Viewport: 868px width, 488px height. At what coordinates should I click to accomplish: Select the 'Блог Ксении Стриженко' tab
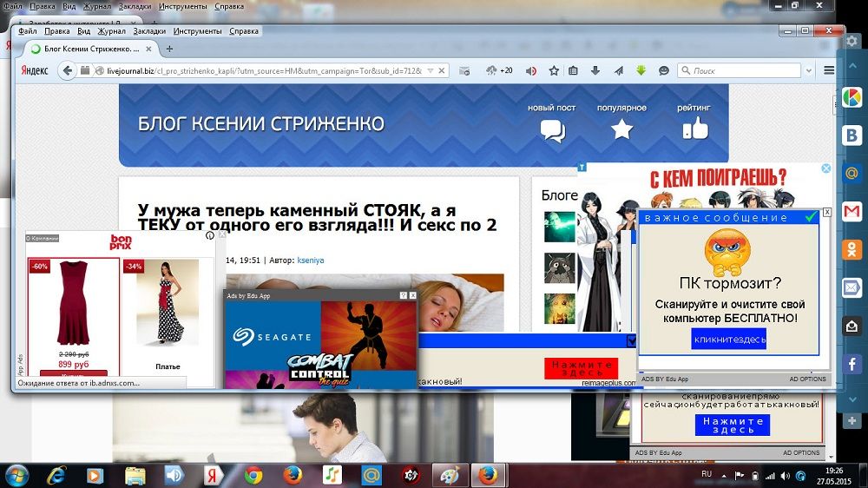click(x=92, y=49)
